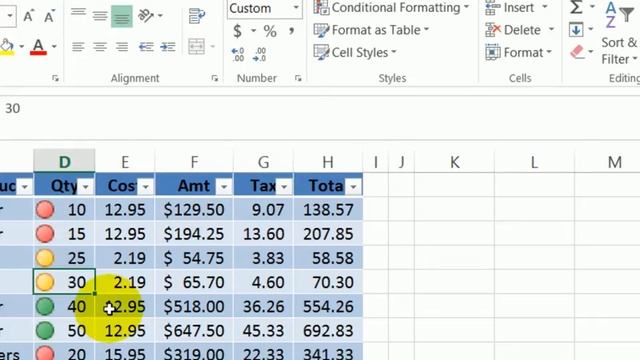640x360 pixels.
Task: Select the cell with Qty 10
Action: coord(64,210)
